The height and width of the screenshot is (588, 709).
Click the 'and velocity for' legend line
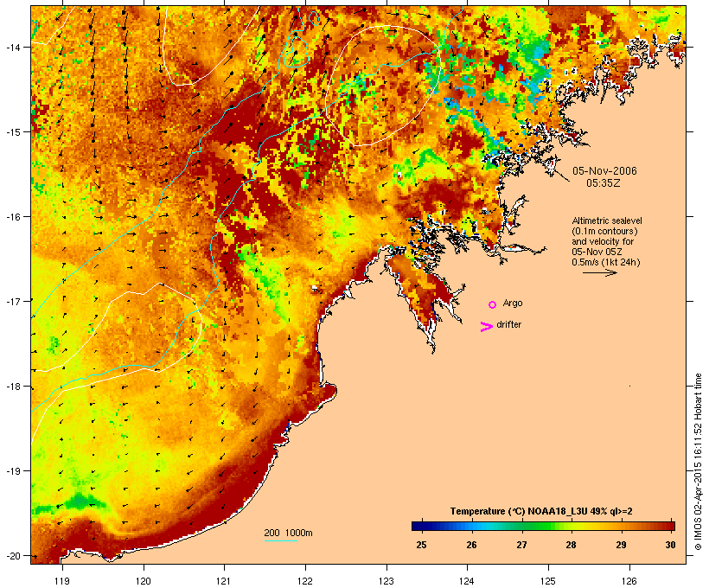tap(603, 241)
